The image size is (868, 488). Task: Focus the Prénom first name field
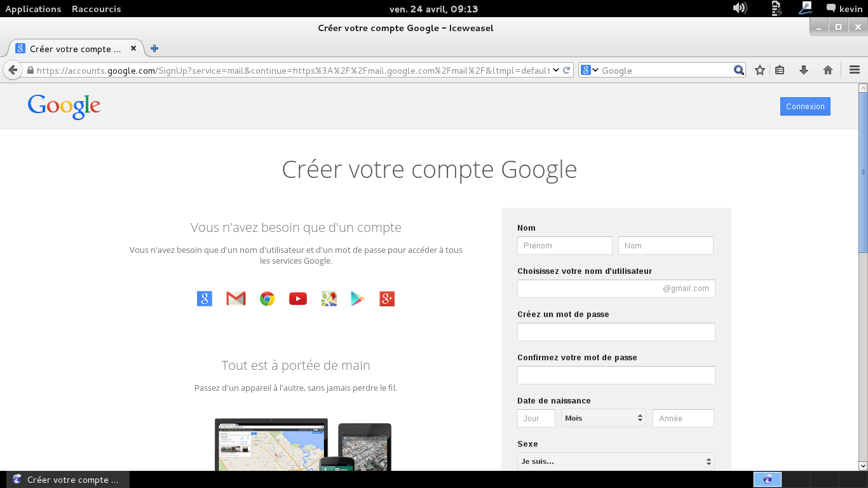(x=565, y=245)
